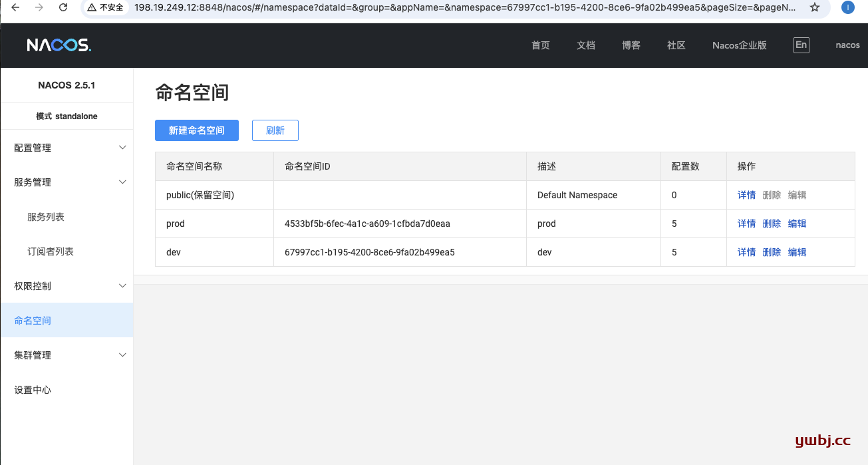View 详情 for the dev namespace
Viewport: 868px width, 465px height.
pyautogui.click(x=747, y=252)
